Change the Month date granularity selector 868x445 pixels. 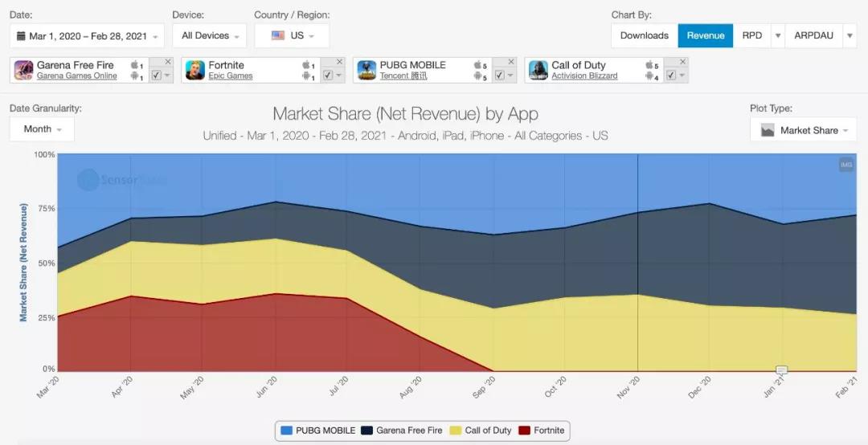42,129
